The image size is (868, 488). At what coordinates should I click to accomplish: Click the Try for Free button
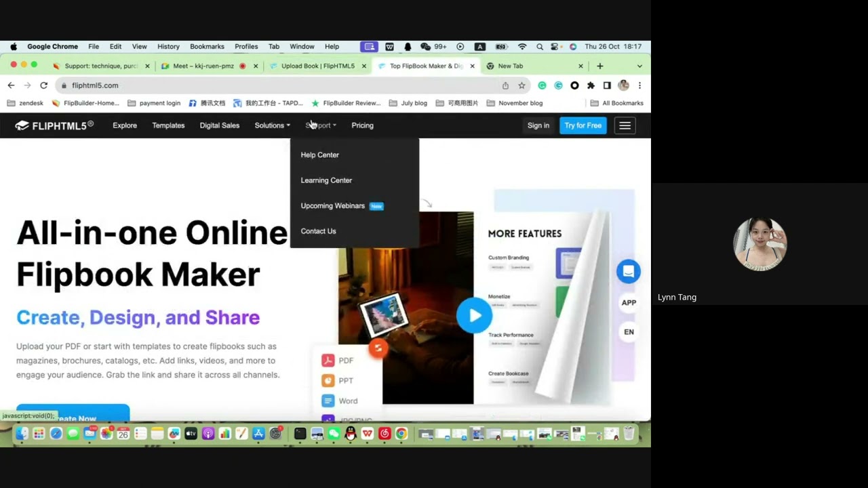pos(583,125)
